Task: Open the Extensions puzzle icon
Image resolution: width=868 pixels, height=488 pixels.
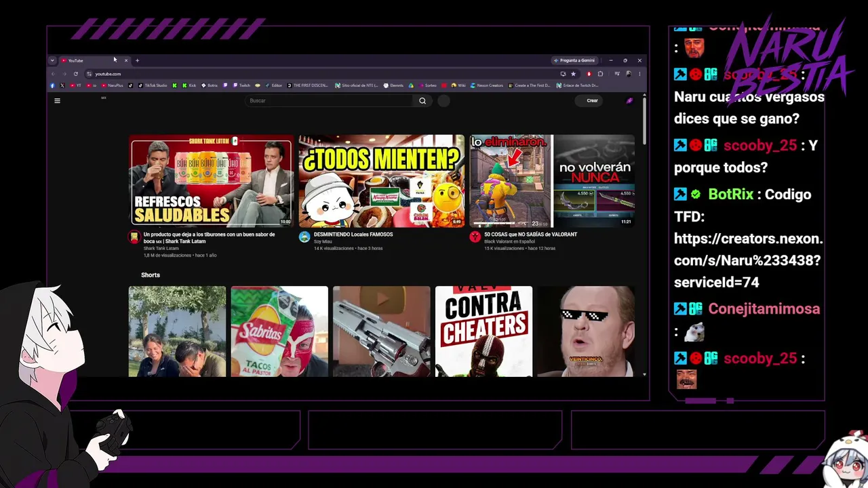Action: pos(600,74)
